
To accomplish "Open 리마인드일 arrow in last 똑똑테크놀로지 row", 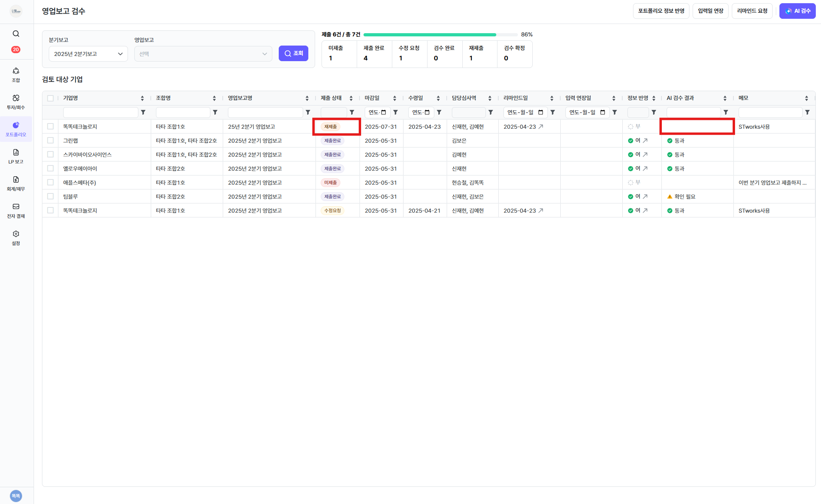I will pyautogui.click(x=541, y=210).
